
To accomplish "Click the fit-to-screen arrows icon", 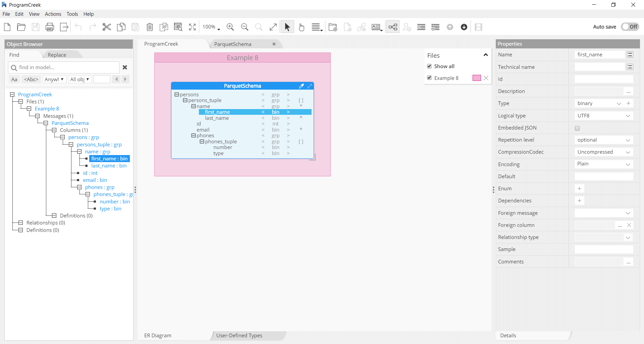I will pyautogui.click(x=192, y=27).
